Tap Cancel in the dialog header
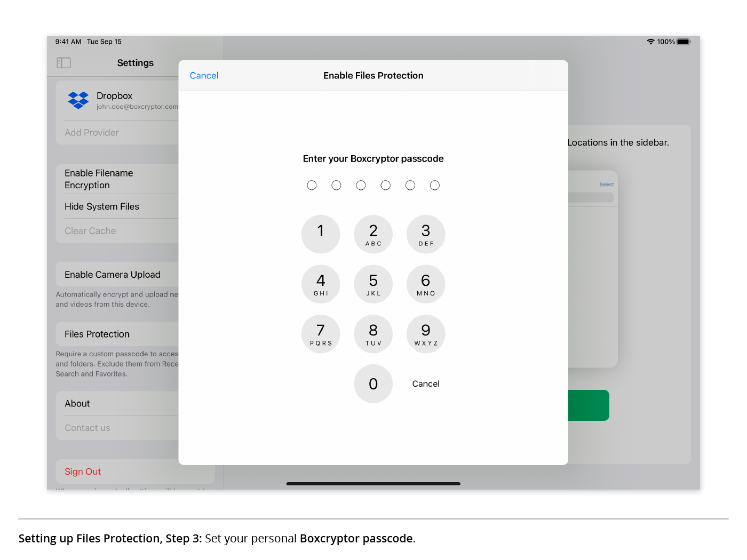 204,76
